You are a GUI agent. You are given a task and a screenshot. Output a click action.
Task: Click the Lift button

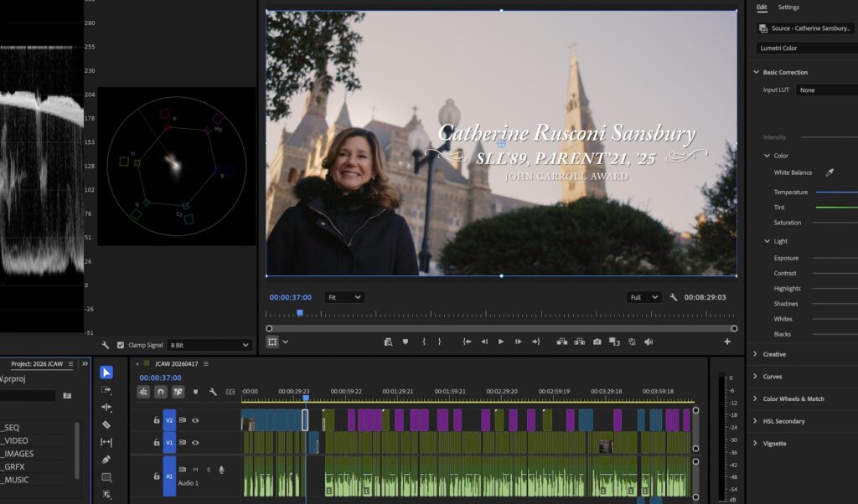562,342
